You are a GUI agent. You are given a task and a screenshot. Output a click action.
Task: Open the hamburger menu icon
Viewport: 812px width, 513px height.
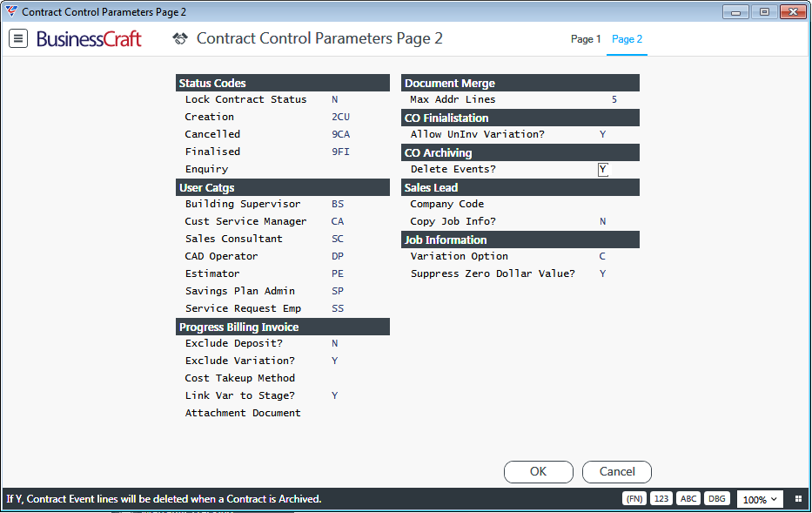point(18,38)
